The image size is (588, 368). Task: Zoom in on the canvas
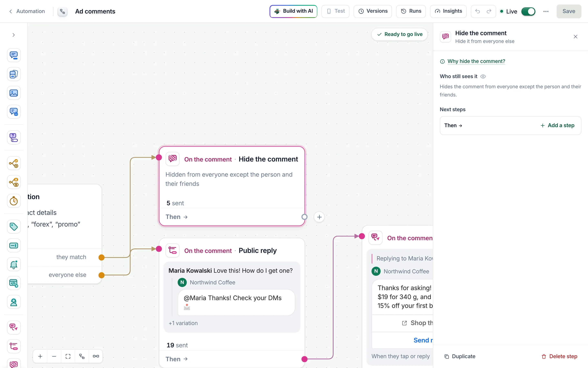click(x=40, y=356)
